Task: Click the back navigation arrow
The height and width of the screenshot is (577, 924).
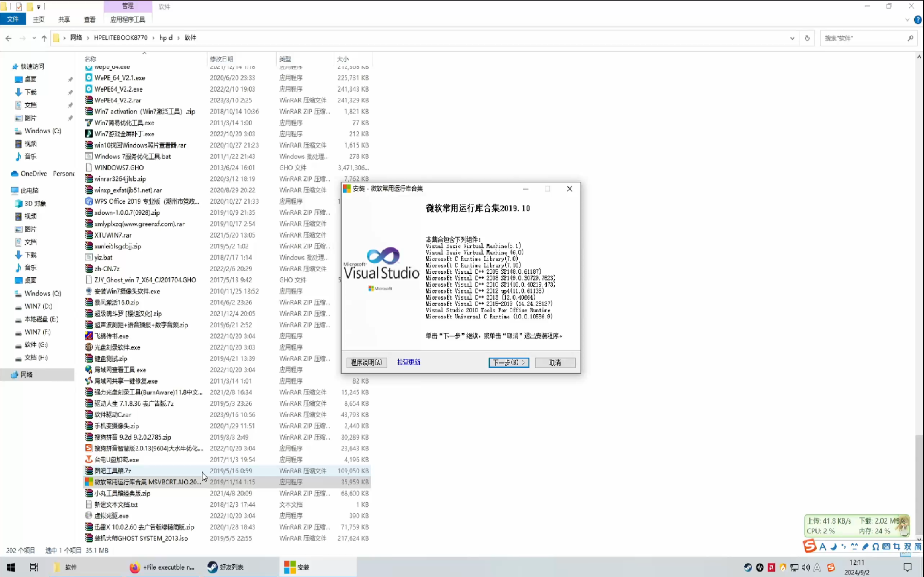Action: [8, 38]
